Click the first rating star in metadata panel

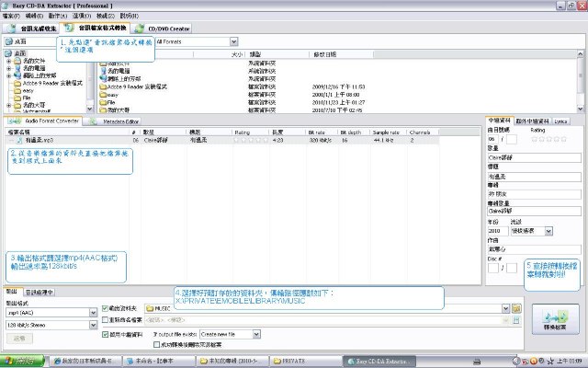point(535,139)
